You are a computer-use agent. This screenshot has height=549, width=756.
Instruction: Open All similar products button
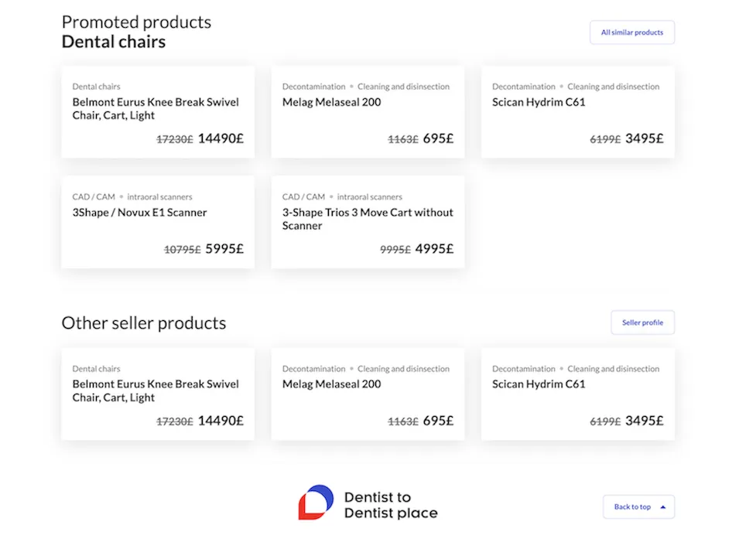tap(631, 32)
